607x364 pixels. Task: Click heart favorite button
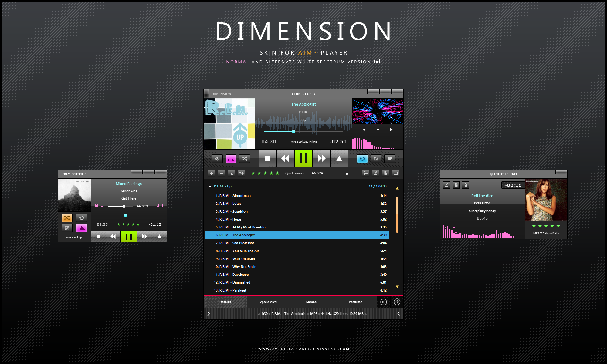coord(390,159)
